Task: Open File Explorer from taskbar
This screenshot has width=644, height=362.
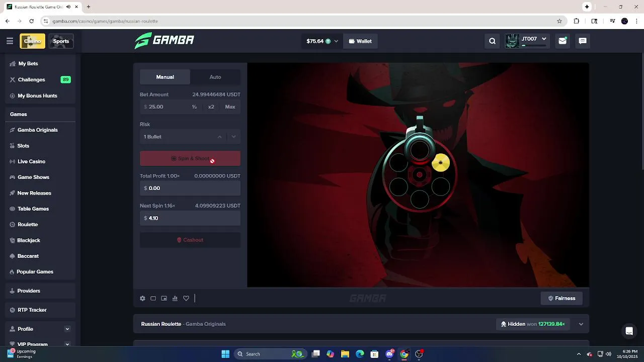Action: point(345,354)
